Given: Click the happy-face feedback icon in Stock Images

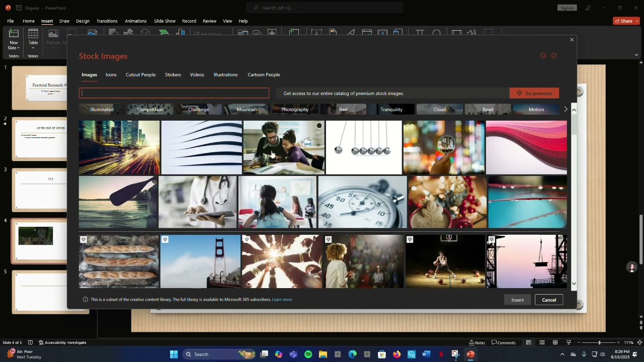Looking at the screenshot, I should 543,56.
